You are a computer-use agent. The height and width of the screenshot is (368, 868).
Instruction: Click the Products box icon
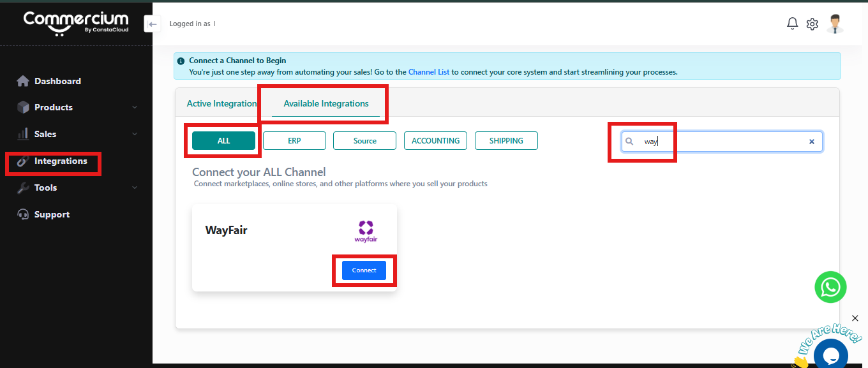pyautogui.click(x=23, y=107)
